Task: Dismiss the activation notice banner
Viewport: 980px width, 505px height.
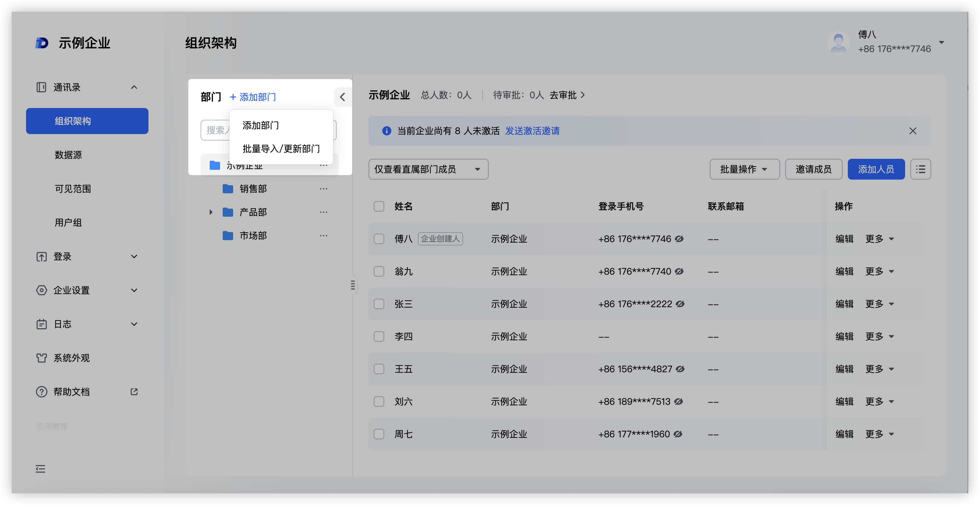Action: pyautogui.click(x=913, y=131)
